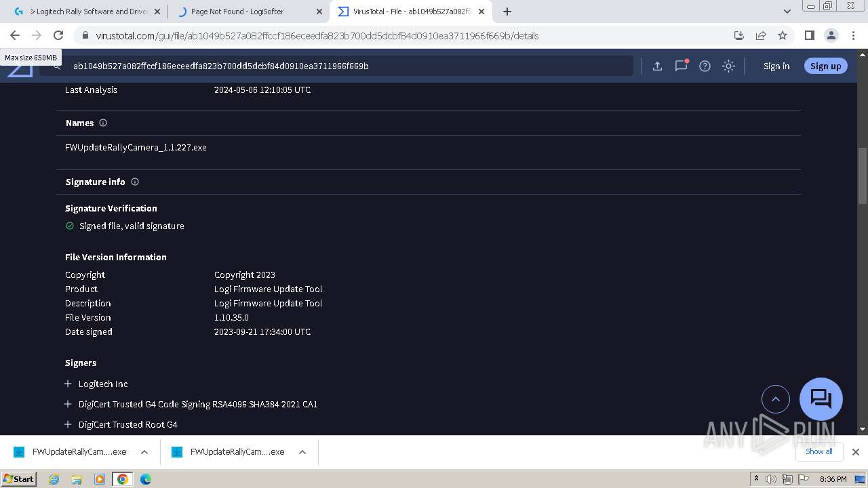Close the VirusTotal tab
Image resolution: width=868 pixels, height=488 pixels.
tap(481, 12)
